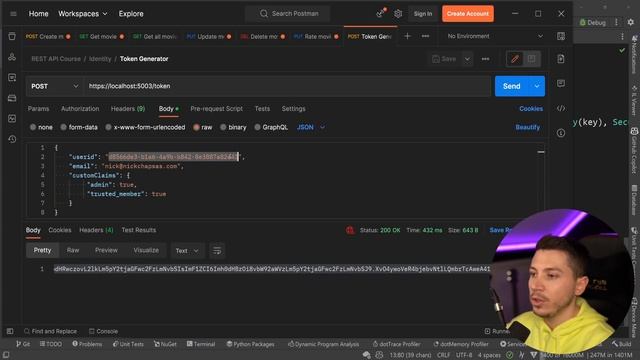Open request Info icon in the right sidebar
Viewport: 640px width, 360px height.
(561, 133)
